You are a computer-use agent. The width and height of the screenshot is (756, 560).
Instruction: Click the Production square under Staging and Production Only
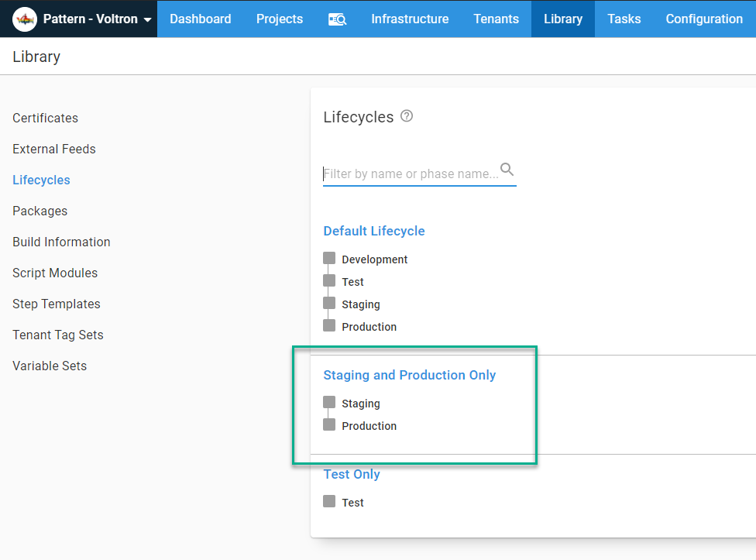pos(329,425)
